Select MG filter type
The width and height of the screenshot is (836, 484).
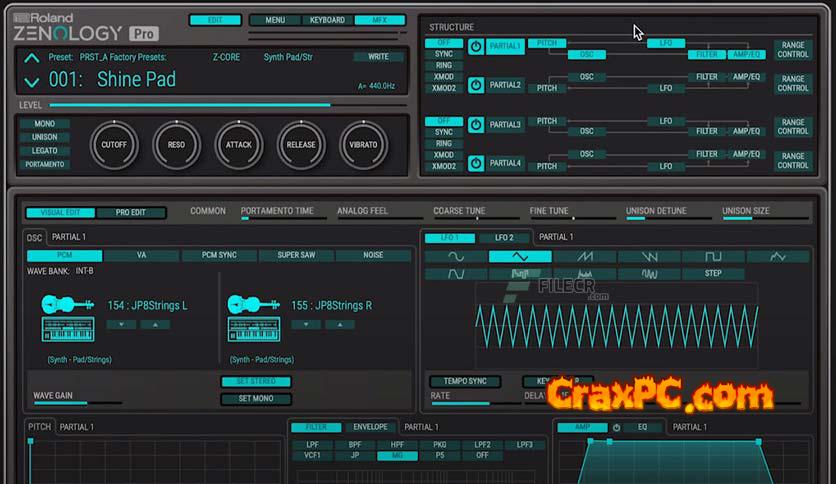click(397, 456)
